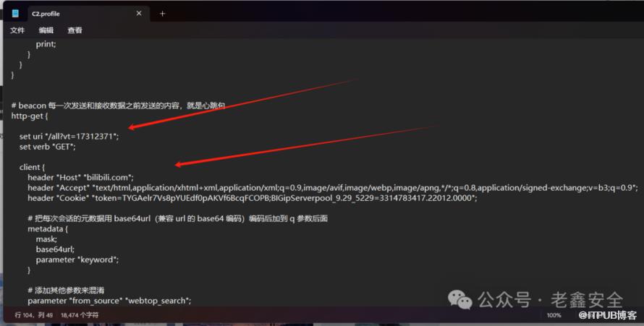Open the 文件 menu
Viewport: 644px width, 326px height.
point(17,30)
